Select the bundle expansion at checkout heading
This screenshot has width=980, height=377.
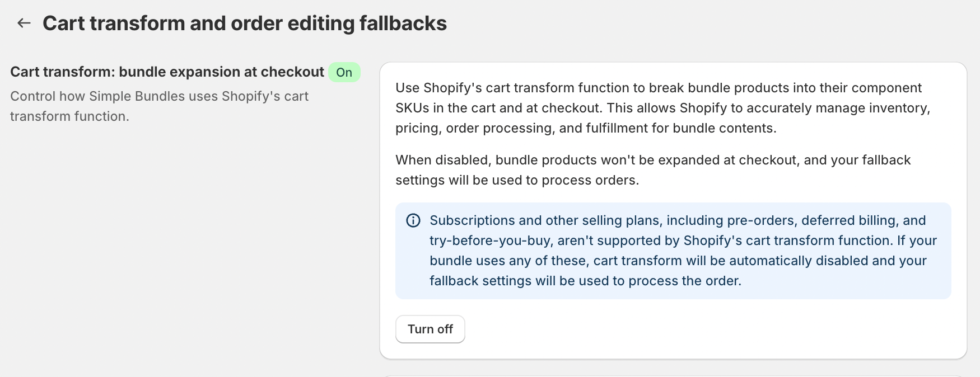coord(167,72)
